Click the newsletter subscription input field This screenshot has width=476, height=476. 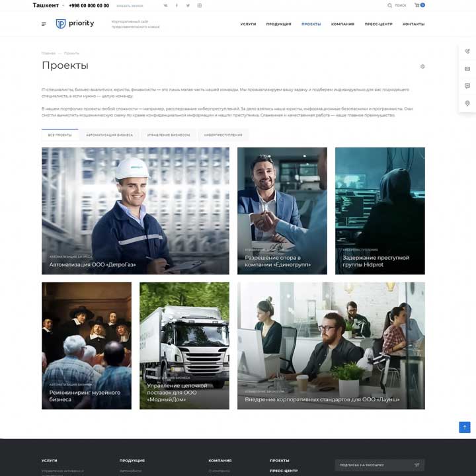(374, 465)
